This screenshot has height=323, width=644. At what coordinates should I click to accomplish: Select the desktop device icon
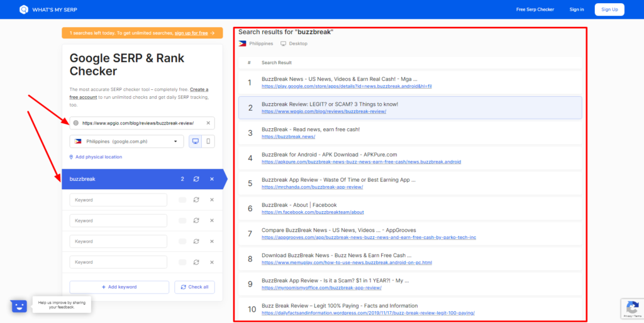[196, 141]
